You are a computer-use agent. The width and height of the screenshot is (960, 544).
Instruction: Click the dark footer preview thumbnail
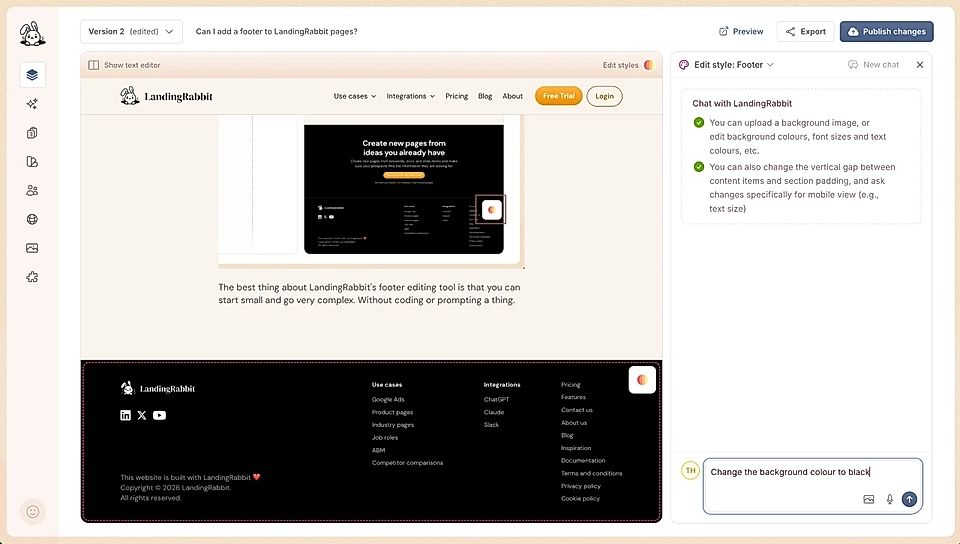(x=404, y=189)
